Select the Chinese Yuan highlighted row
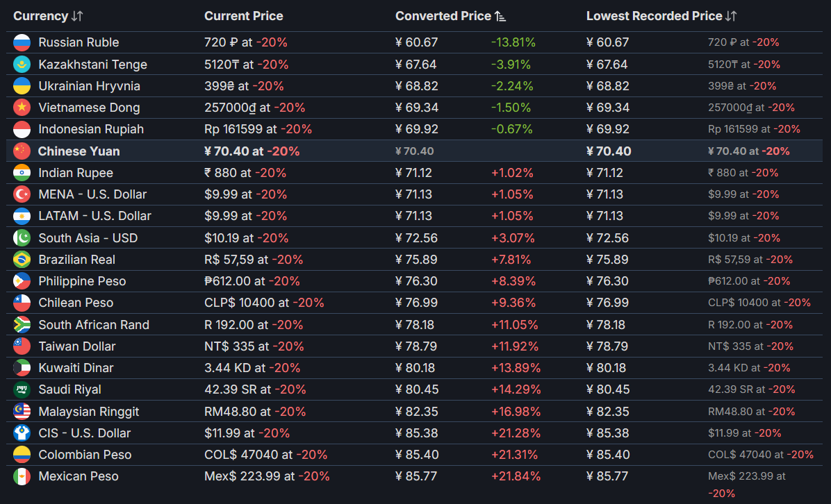Image resolution: width=831 pixels, height=504 pixels. 79,151
